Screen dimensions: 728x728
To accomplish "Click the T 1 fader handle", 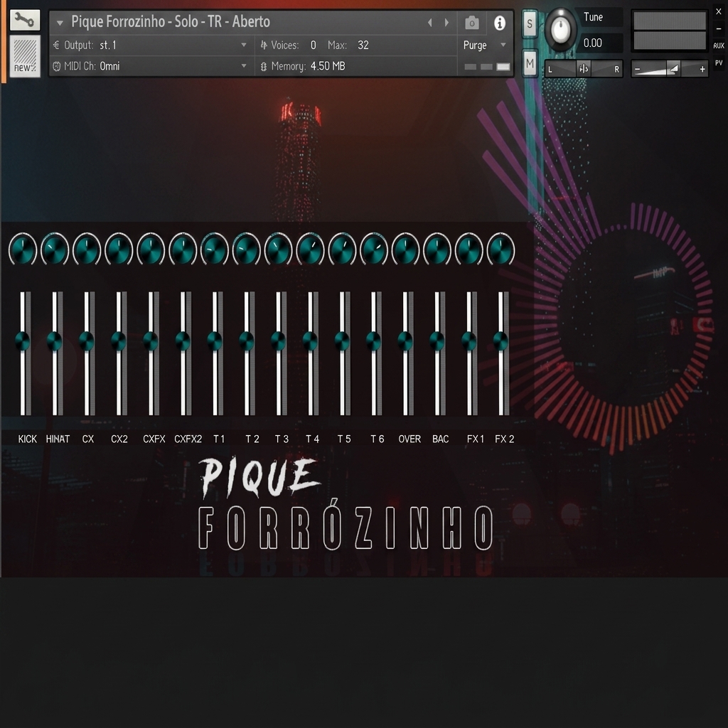I will pos(215,341).
